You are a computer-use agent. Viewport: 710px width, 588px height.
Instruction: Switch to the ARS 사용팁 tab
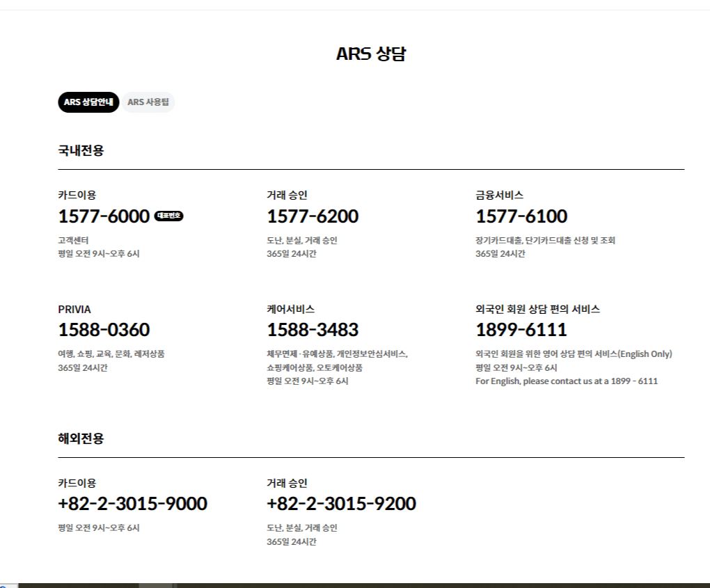pyautogui.click(x=148, y=102)
